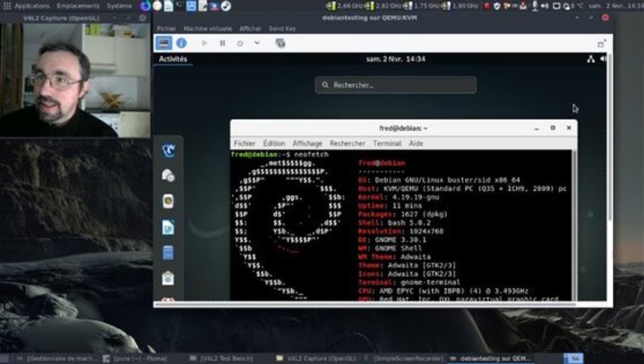Open Emplacements menu in host panel
This screenshot has width=644, height=364.
coord(78,6)
